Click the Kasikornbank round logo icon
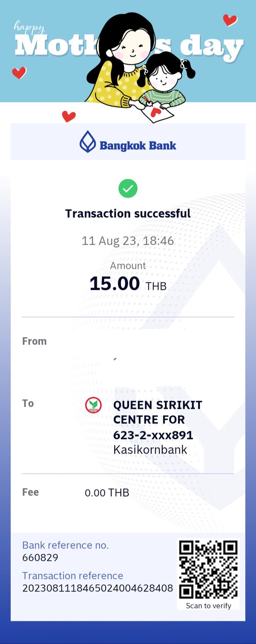Viewport: 256px width, 644px height. [x=93, y=405]
